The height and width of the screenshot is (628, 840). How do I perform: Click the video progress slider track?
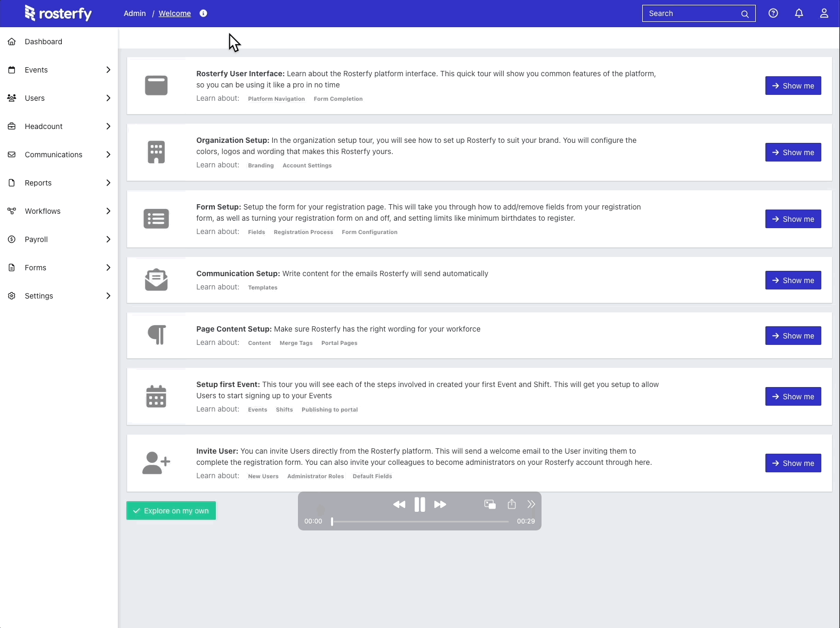click(420, 521)
